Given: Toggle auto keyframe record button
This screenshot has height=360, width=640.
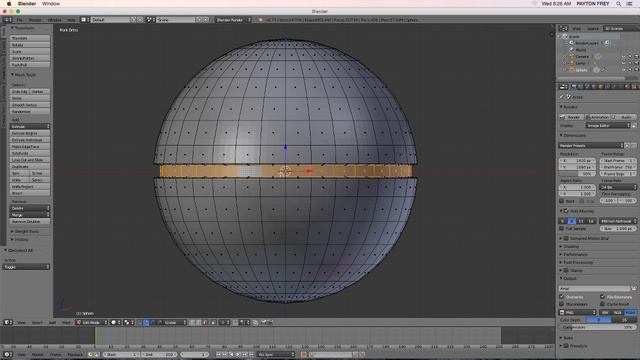Looking at the screenshot, I should point(304,355).
